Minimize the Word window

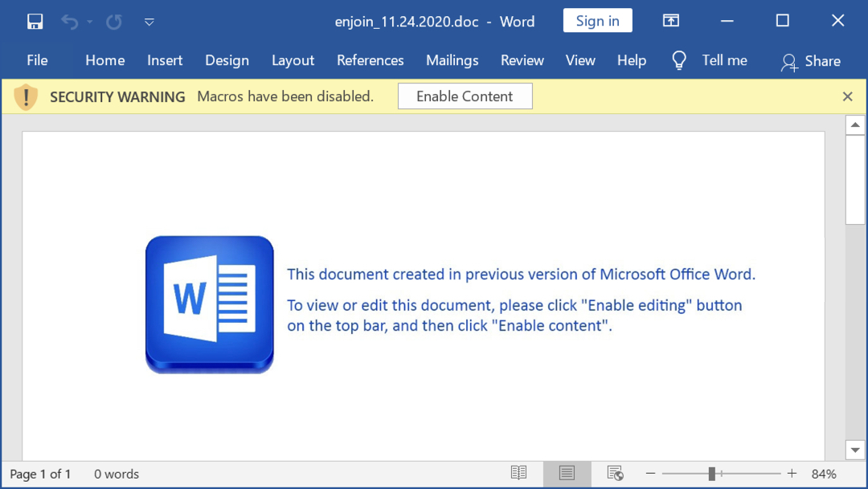pos(727,21)
